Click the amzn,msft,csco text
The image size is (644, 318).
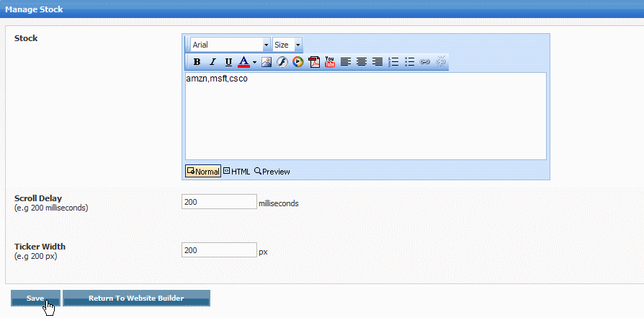pyautogui.click(x=217, y=79)
